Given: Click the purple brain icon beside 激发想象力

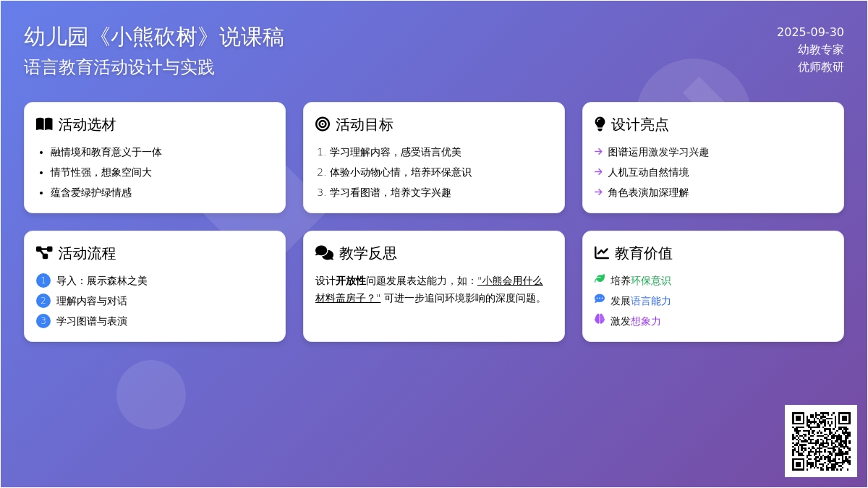Looking at the screenshot, I should tap(600, 320).
